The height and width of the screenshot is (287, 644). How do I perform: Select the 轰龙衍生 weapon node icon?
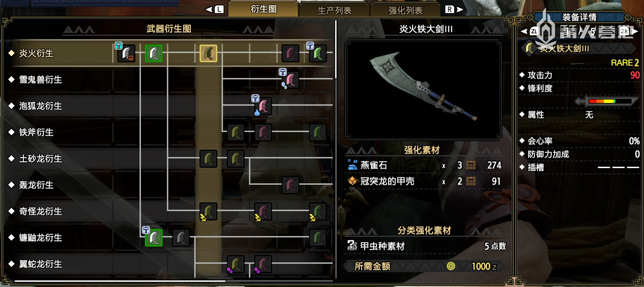[x=290, y=185]
